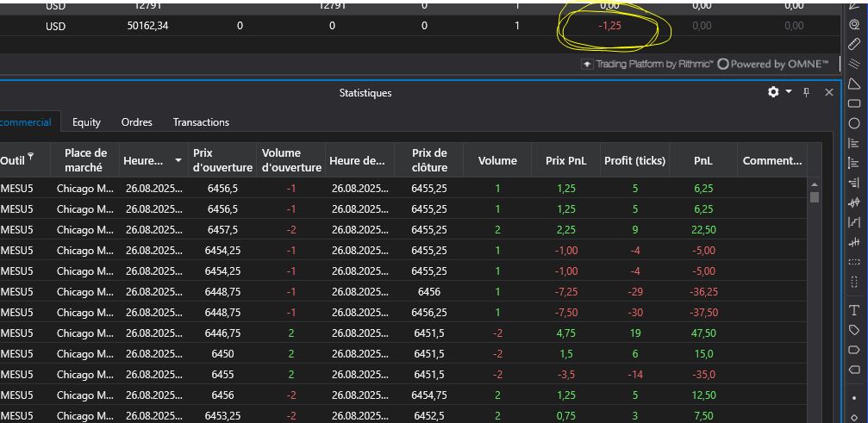868x423 pixels.
Task: Pin the Statistiques panel
Action: point(807,92)
